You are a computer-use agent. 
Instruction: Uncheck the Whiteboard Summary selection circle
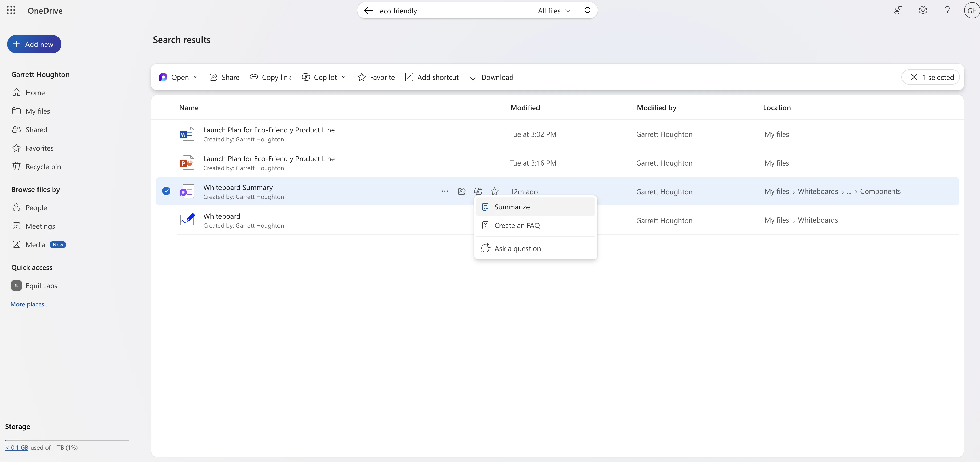(x=166, y=191)
